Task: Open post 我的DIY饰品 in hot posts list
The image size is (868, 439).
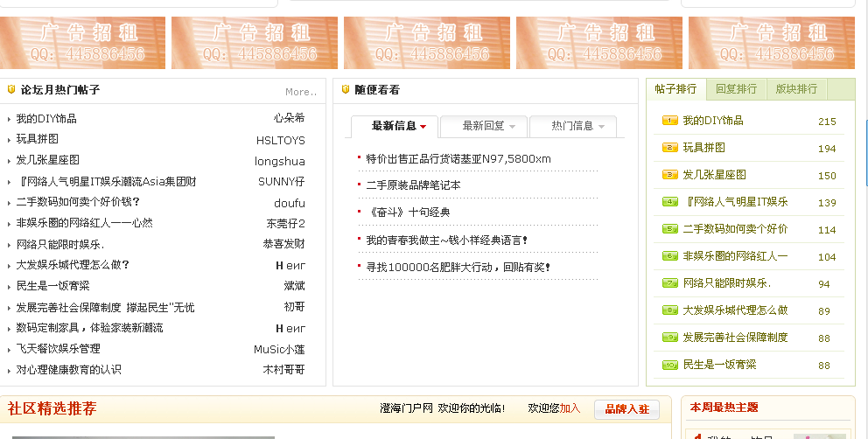Action: pos(46,118)
